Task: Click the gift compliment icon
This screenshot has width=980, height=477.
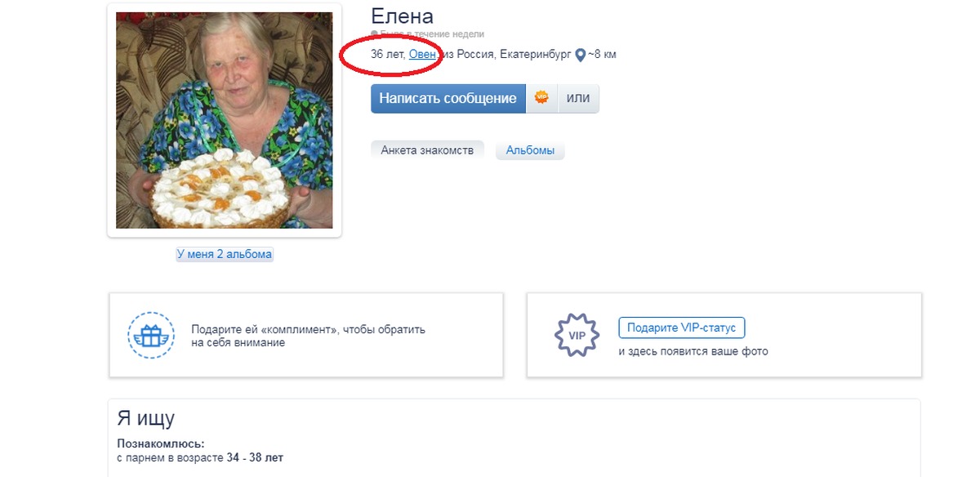Action: [x=151, y=336]
